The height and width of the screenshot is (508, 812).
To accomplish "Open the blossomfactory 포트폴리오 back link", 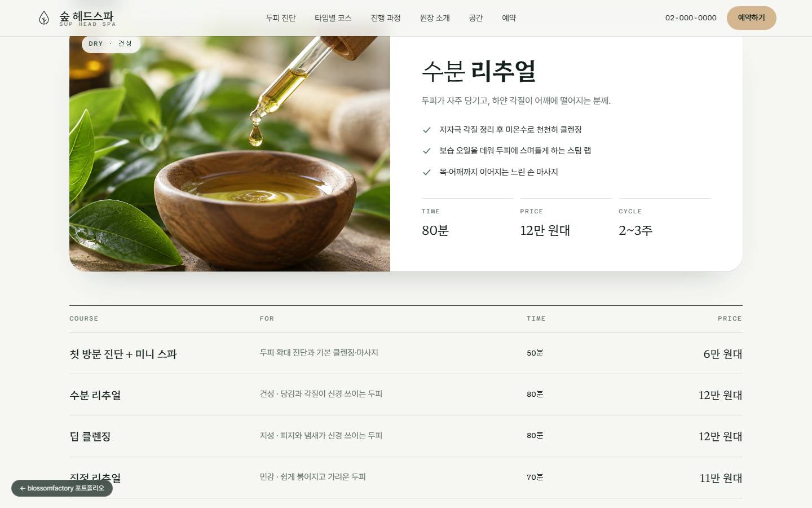I will [62, 488].
